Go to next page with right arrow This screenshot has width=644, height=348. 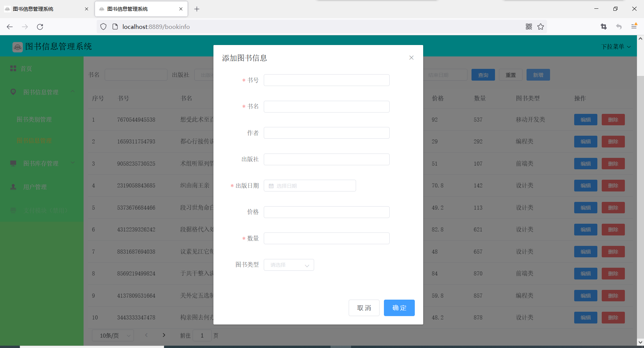click(x=164, y=335)
